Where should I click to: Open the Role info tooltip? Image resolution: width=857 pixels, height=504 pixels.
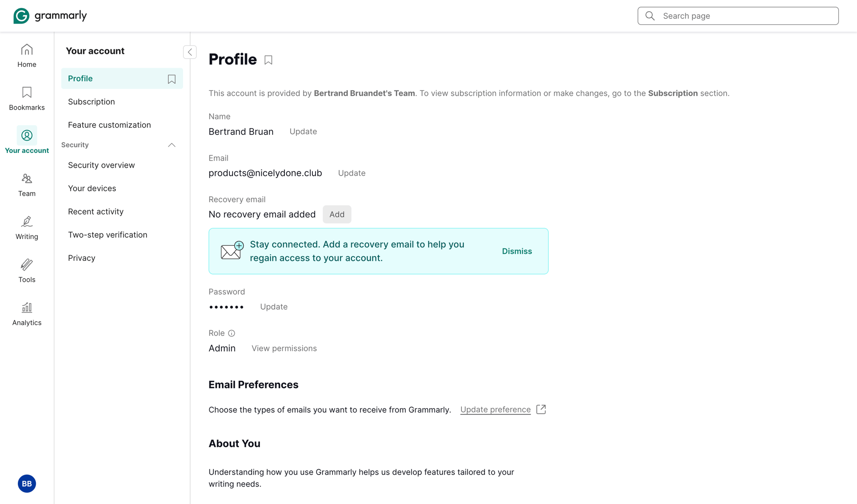coord(232,333)
